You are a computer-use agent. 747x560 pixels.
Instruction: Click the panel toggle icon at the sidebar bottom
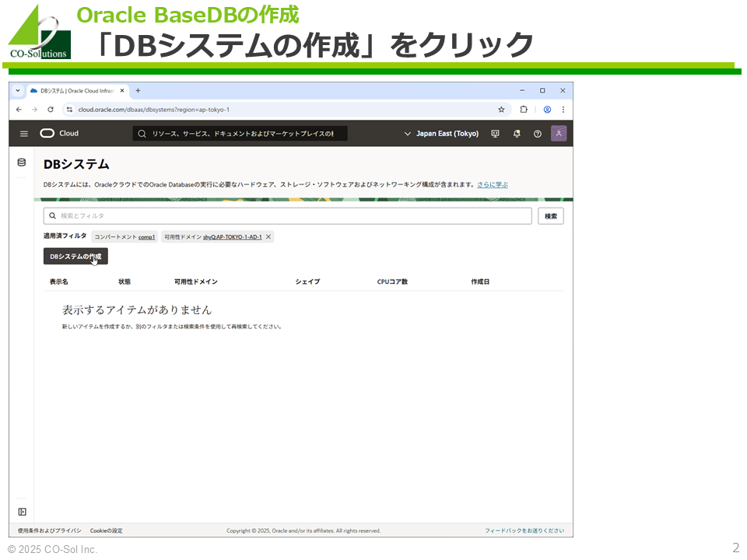coord(22,512)
